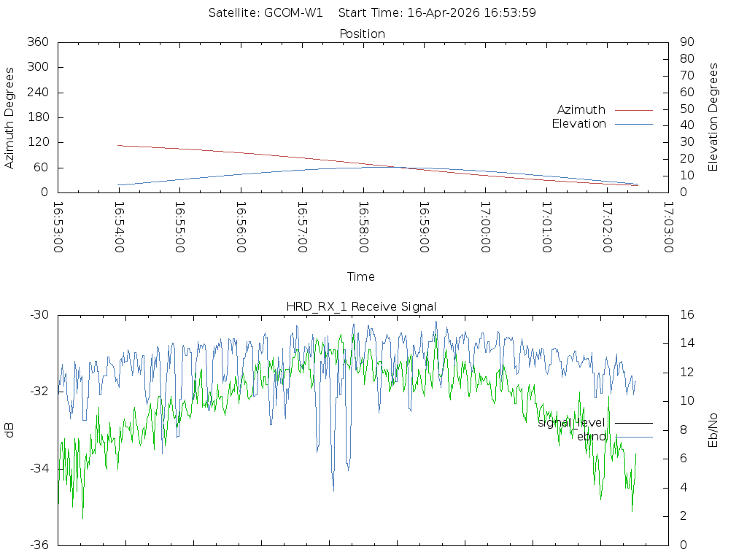
Task: Click the 'Eb/No' right axis label
Action: point(713,429)
